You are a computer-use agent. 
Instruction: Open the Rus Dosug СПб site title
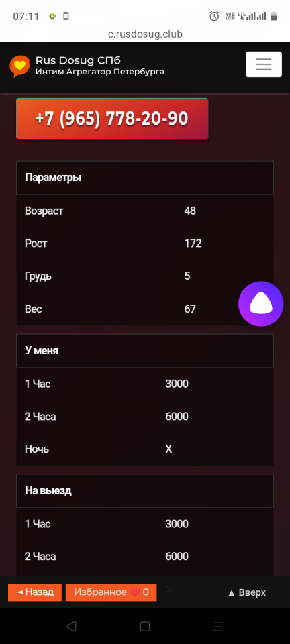point(78,61)
